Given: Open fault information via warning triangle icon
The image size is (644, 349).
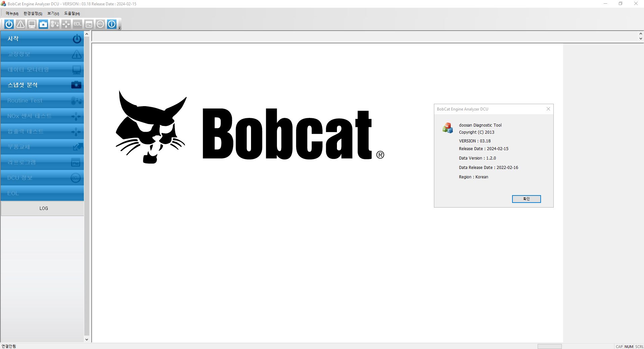Looking at the screenshot, I should [20, 24].
